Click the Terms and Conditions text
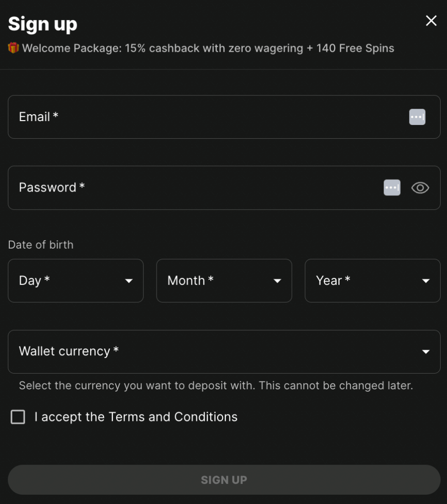The height and width of the screenshot is (504, 447). coord(173,417)
